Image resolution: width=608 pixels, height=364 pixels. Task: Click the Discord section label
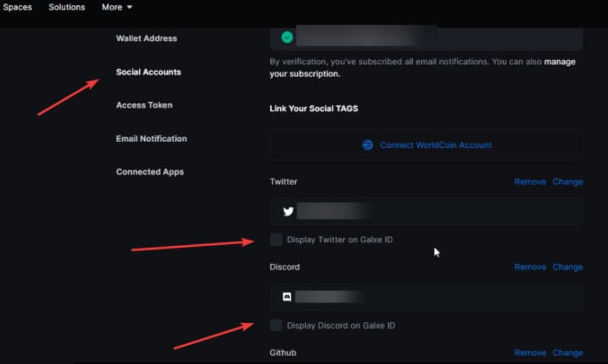(285, 267)
